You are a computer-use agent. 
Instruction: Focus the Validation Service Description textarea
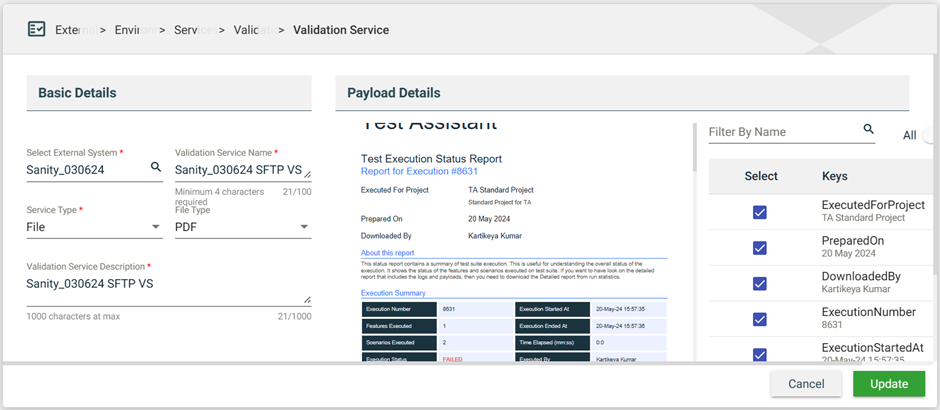[x=165, y=285]
